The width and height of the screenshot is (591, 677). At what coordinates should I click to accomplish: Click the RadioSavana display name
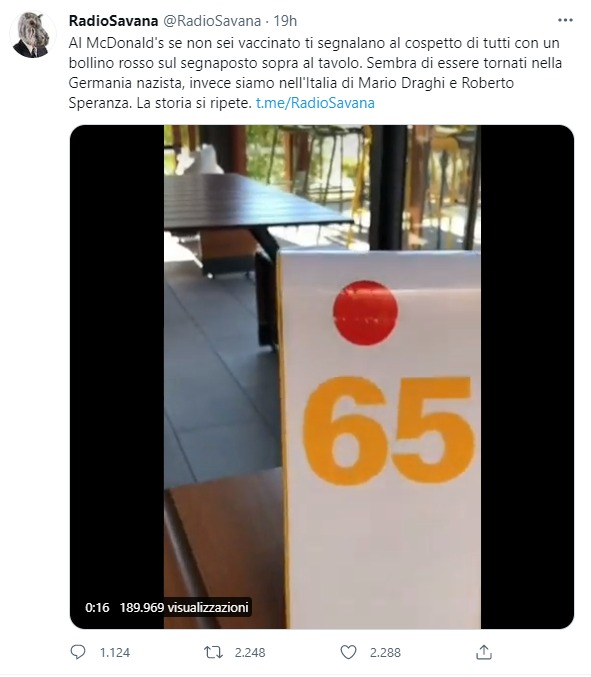coord(114,21)
